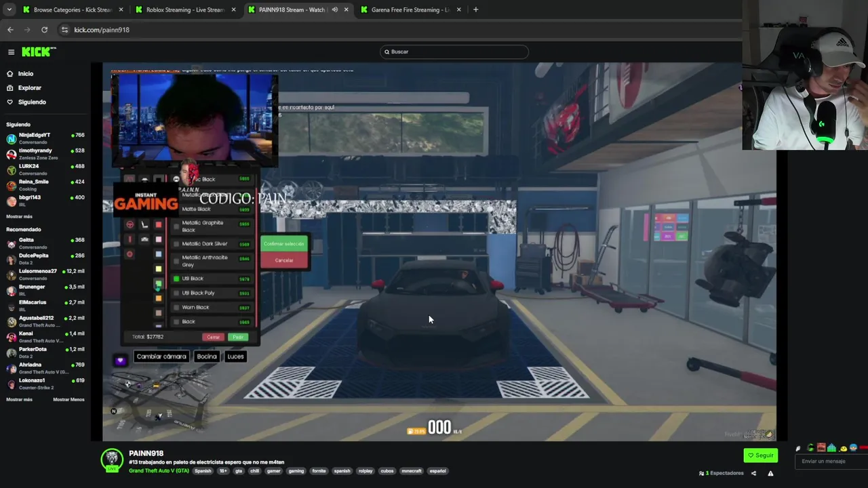Viewport: 868px width, 488px height.
Task: Go back with the browser back arrow
Action: click(10, 30)
